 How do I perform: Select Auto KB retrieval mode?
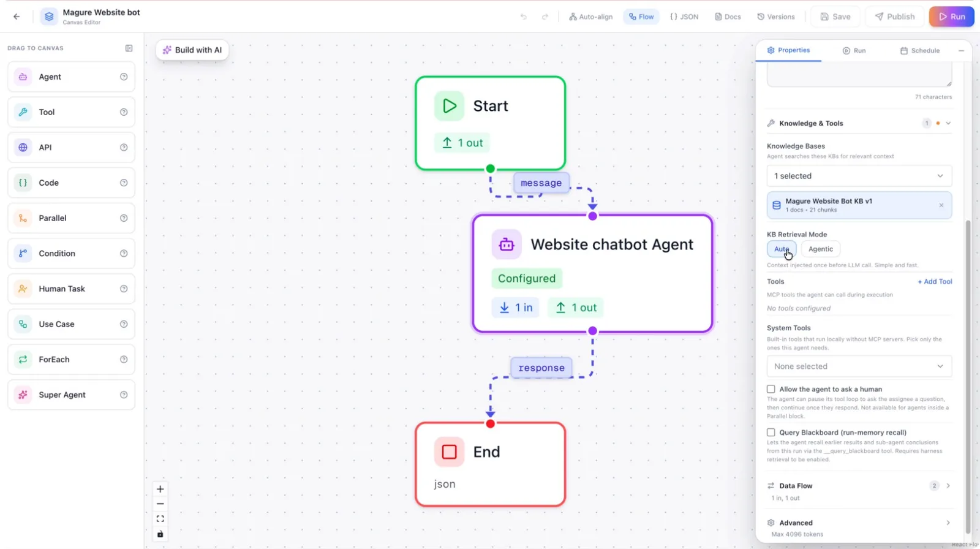click(782, 249)
